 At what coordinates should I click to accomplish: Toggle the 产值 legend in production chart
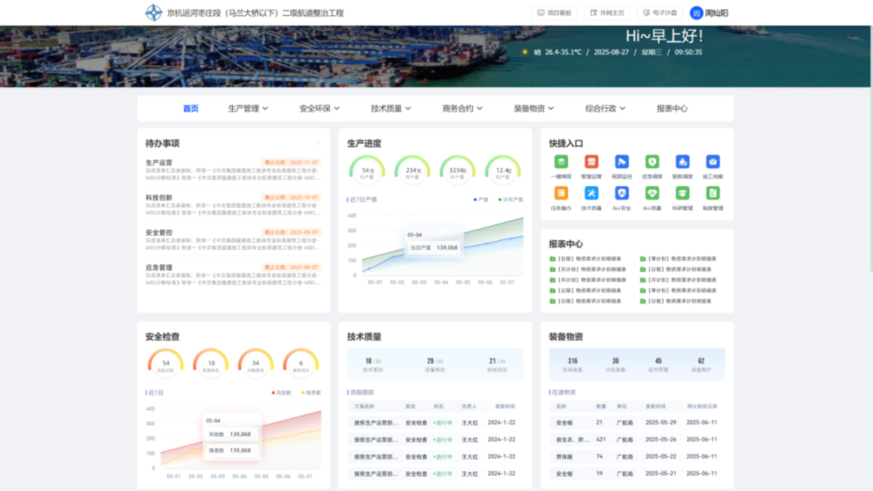pyautogui.click(x=480, y=199)
